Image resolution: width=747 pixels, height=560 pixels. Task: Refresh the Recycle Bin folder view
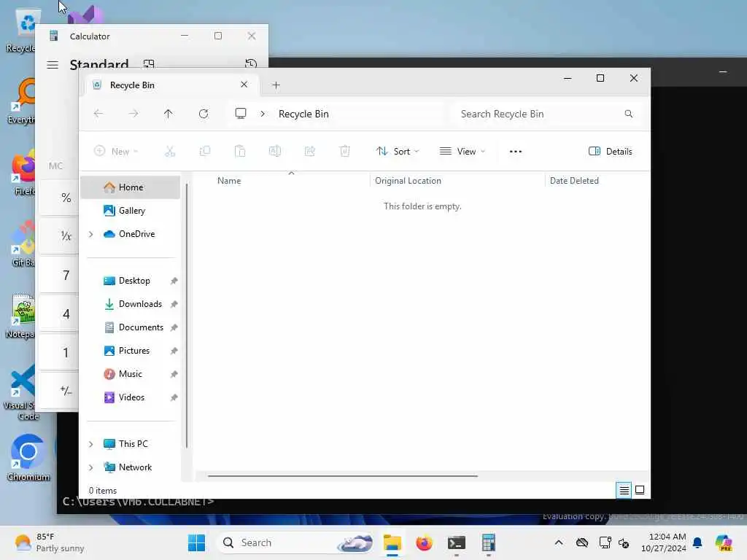click(x=204, y=114)
